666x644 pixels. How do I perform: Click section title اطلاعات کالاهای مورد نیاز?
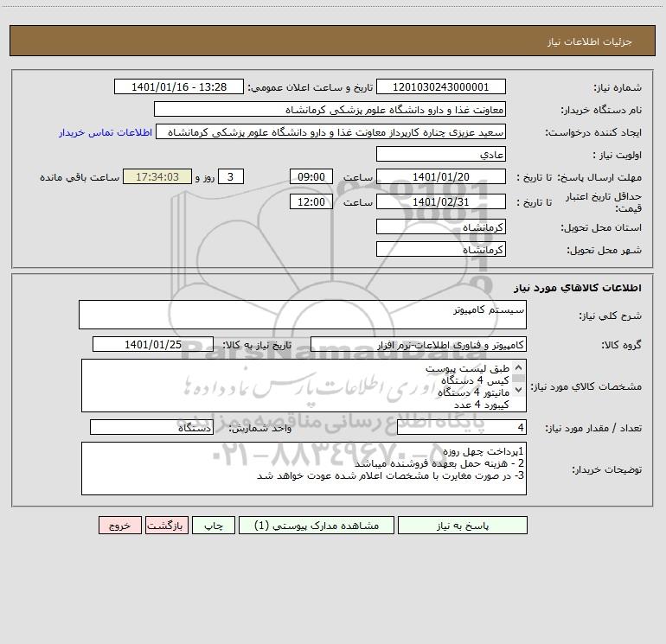pos(577,288)
